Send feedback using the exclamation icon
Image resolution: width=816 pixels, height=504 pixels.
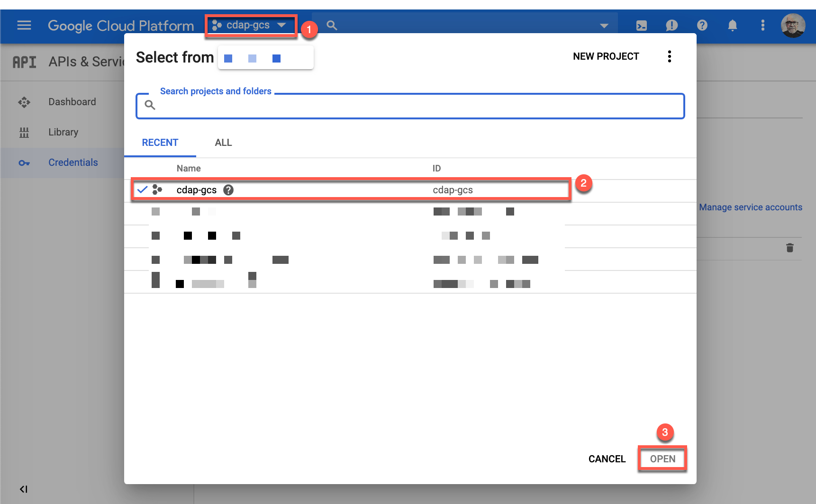click(x=671, y=26)
